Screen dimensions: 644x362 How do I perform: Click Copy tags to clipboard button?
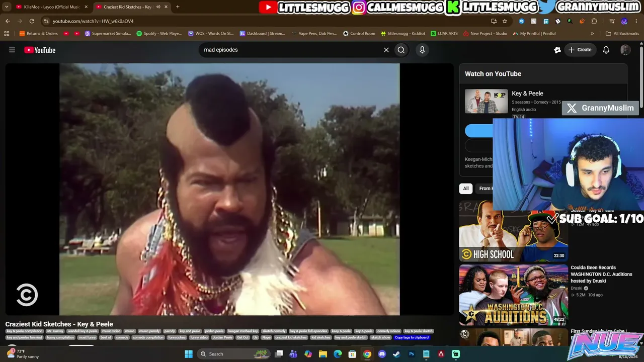point(412,337)
